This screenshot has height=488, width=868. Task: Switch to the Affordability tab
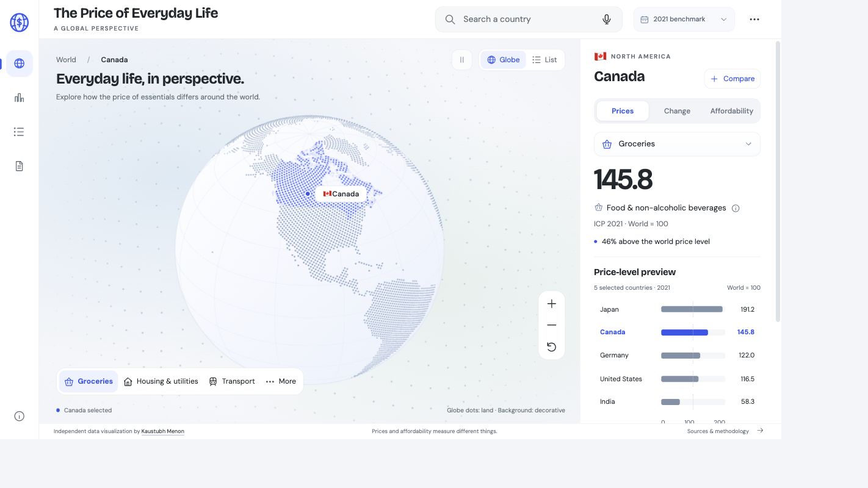coord(731,111)
